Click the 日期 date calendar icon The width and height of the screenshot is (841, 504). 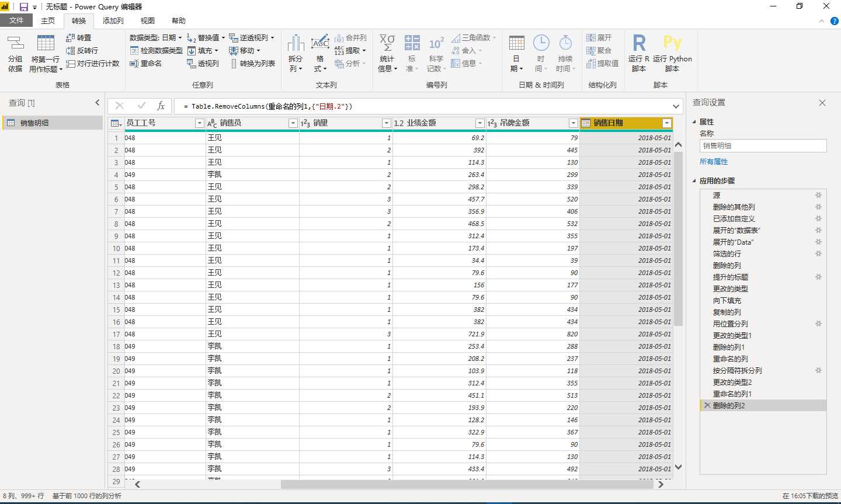tap(516, 43)
